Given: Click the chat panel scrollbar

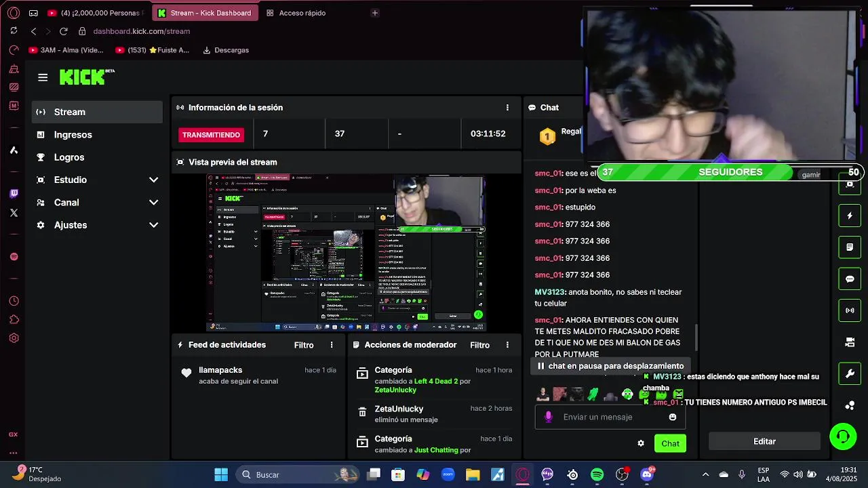Looking at the screenshot, I should click(x=696, y=338).
